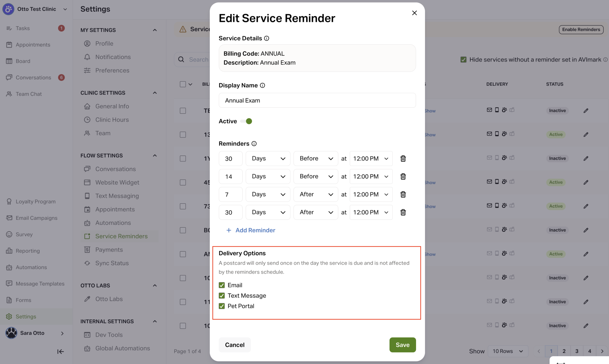The image size is (609, 364).
Task: Open time dropdown for last 30 Days reminder
Action: 371,212
